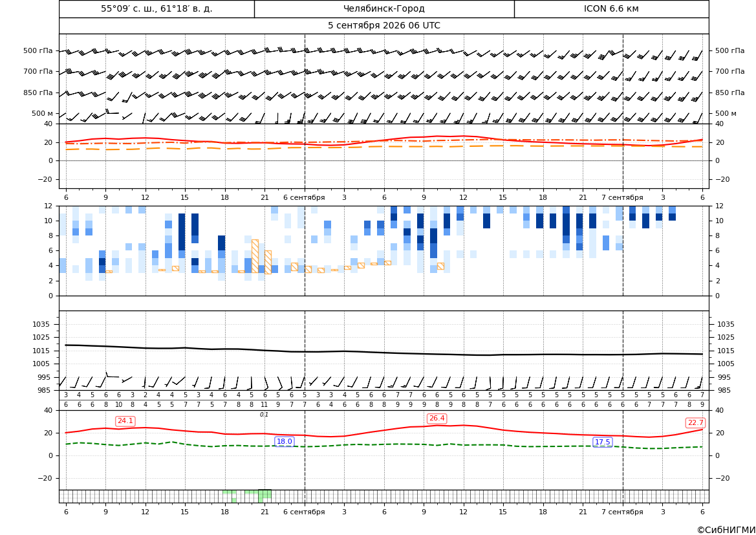Click the red 24.1 maximum temperature label
756x535 pixels.
[x=125, y=421]
